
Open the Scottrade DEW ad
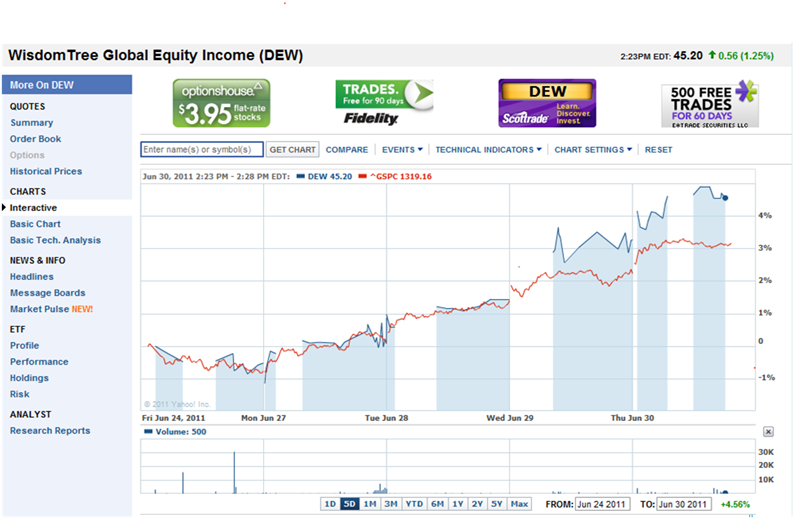[547, 103]
